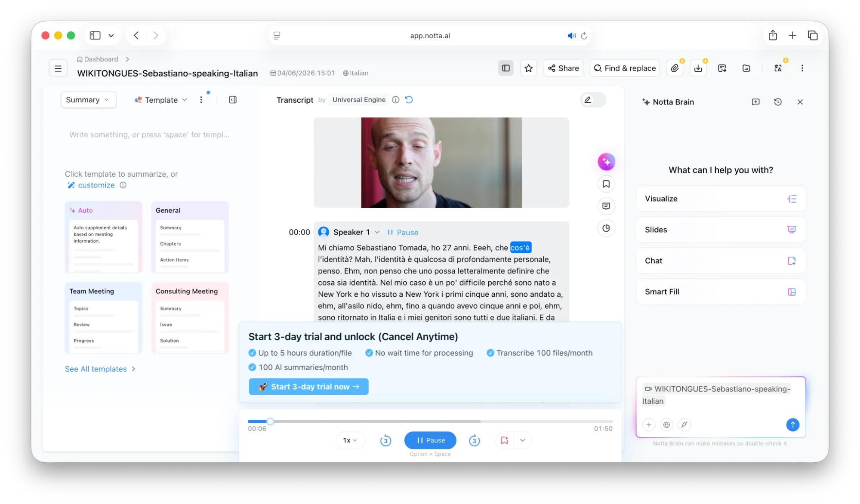This screenshot has width=860, height=504.
Task: Click the highlighted word "cos'è"
Action: (x=521, y=248)
